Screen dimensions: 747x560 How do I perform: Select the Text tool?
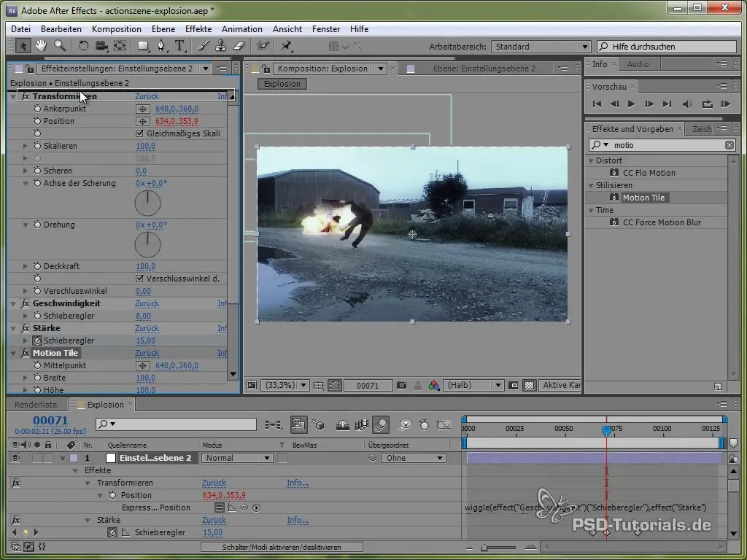179,46
